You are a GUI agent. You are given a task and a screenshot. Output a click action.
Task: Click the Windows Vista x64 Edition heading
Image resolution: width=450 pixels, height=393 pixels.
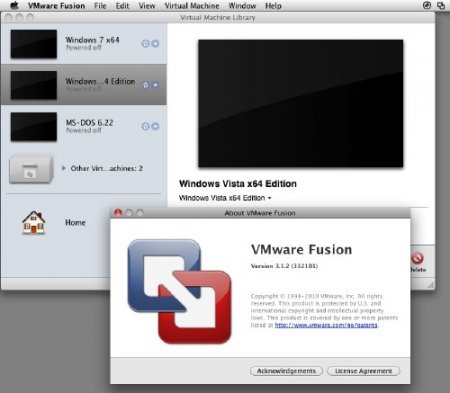pyautogui.click(x=238, y=184)
